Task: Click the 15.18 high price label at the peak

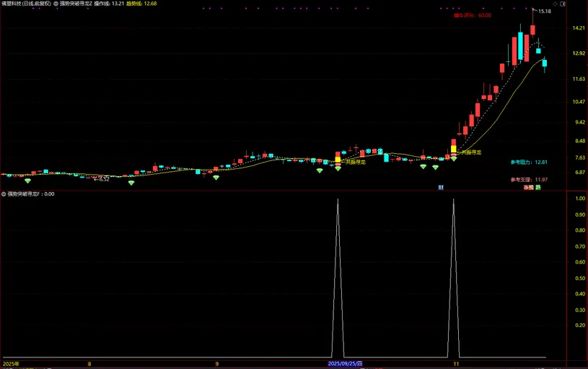Action: [x=543, y=12]
